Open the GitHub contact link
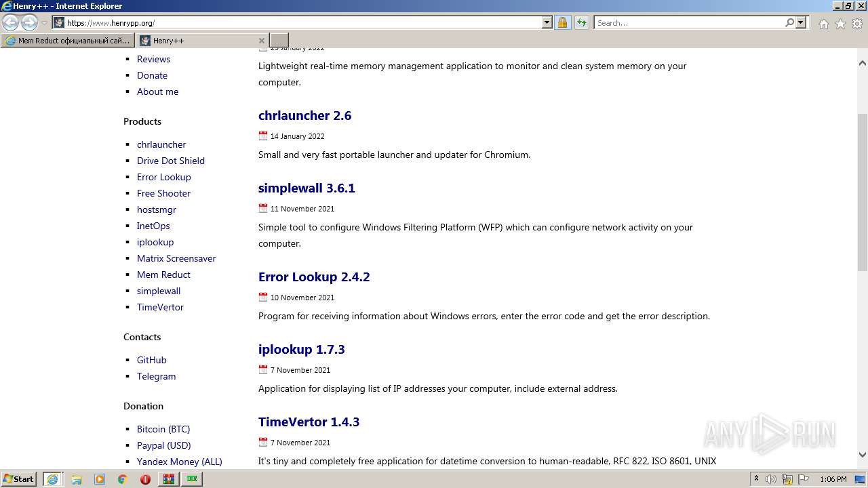This screenshot has height=488, width=868. point(151,360)
